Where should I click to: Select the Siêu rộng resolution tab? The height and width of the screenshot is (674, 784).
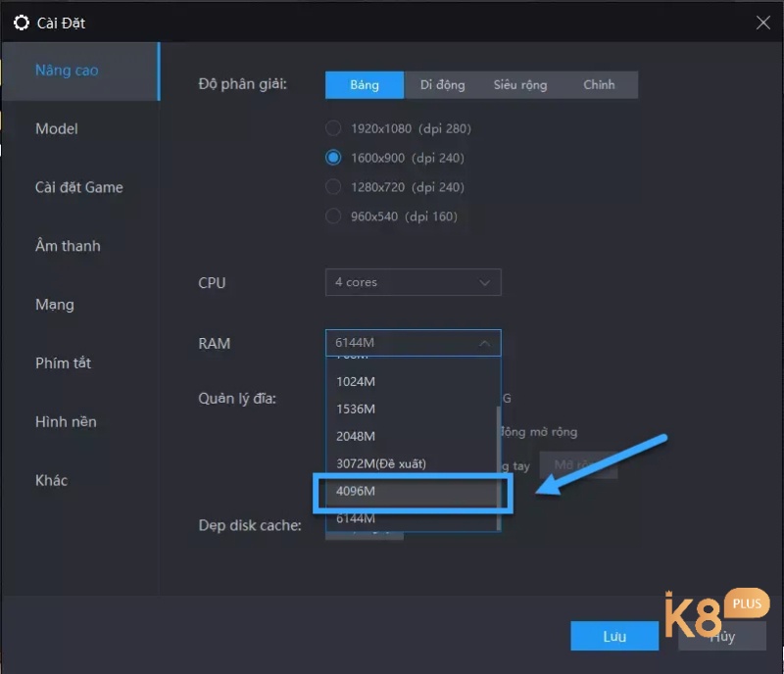click(520, 85)
